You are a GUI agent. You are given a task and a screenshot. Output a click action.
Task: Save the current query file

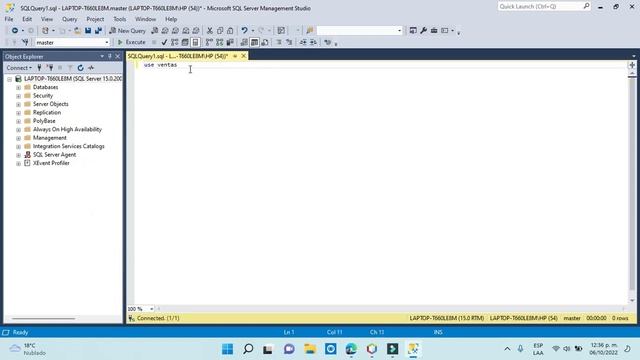pyautogui.click(x=88, y=31)
